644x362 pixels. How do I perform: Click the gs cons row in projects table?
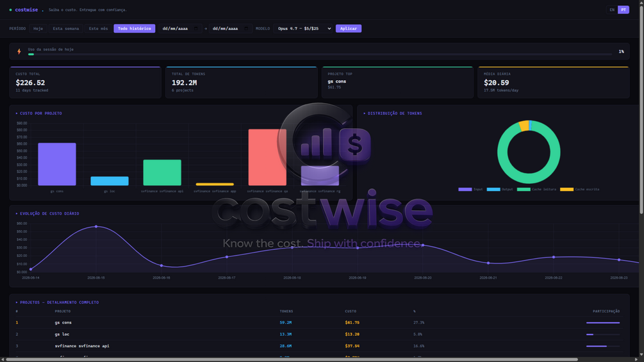tap(320, 323)
